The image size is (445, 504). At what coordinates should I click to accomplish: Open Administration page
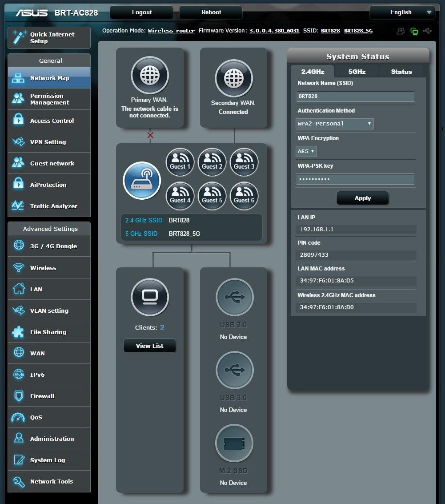pos(49,439)
